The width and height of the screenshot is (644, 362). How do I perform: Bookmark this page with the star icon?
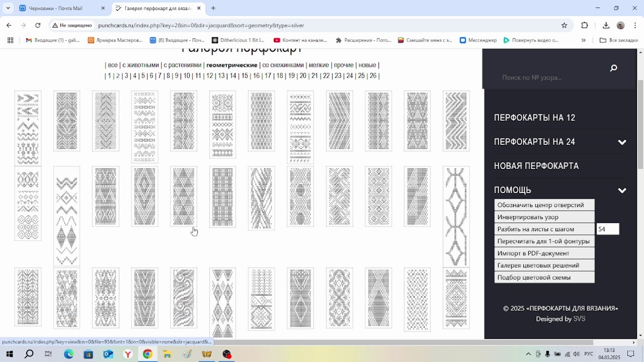pyautogui.click(x=565, y=25)
